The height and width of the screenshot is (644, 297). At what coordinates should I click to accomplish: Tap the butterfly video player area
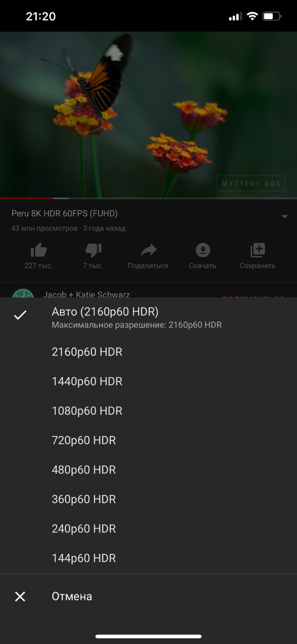pyautogui.click(x=148, y=115)
